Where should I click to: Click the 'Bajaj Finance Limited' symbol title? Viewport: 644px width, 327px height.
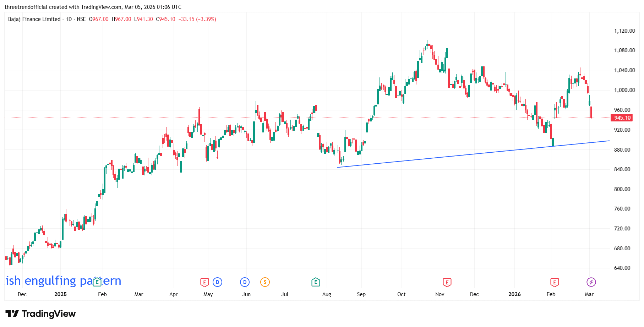(34, 19)
